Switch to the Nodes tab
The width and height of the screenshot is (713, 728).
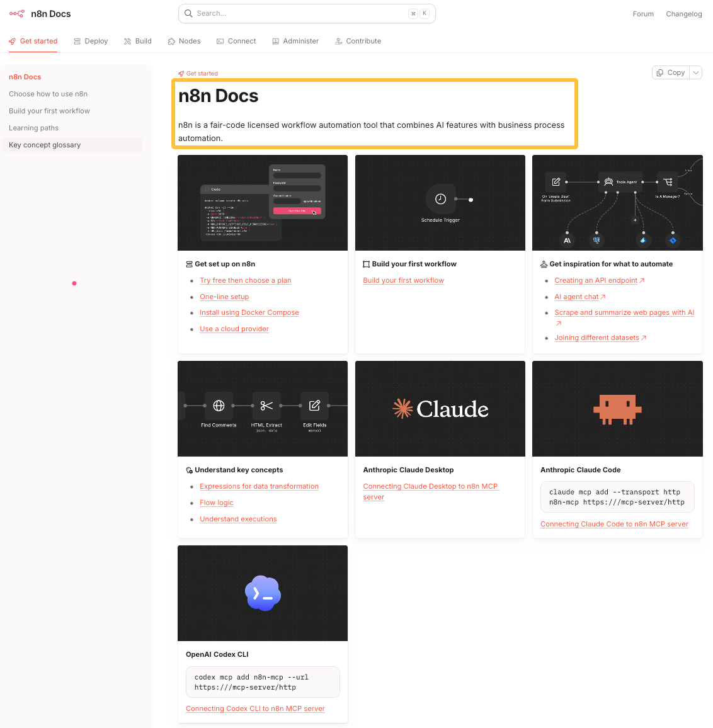(184, 42)
